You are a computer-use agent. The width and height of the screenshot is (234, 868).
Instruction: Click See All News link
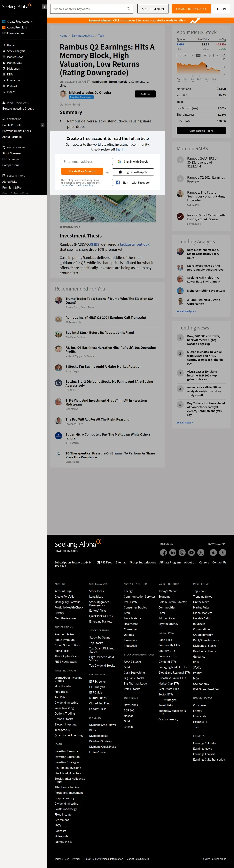(185, 422)
